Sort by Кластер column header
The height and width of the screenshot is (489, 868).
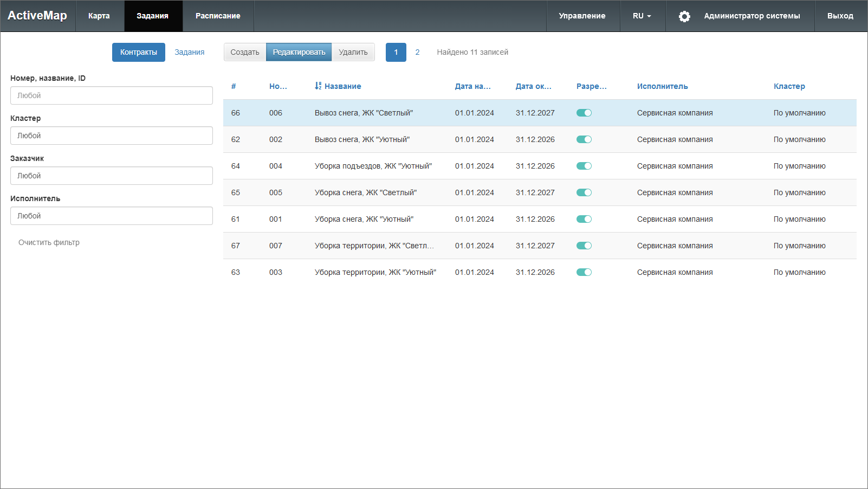(789, 86)
